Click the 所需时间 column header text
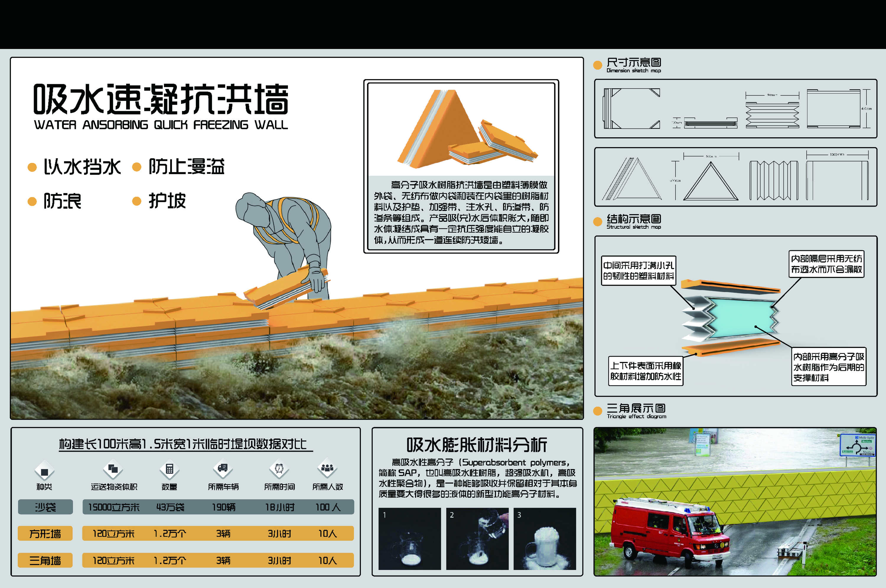The height and width of the screenshot is (588, 886). [279, 487]
